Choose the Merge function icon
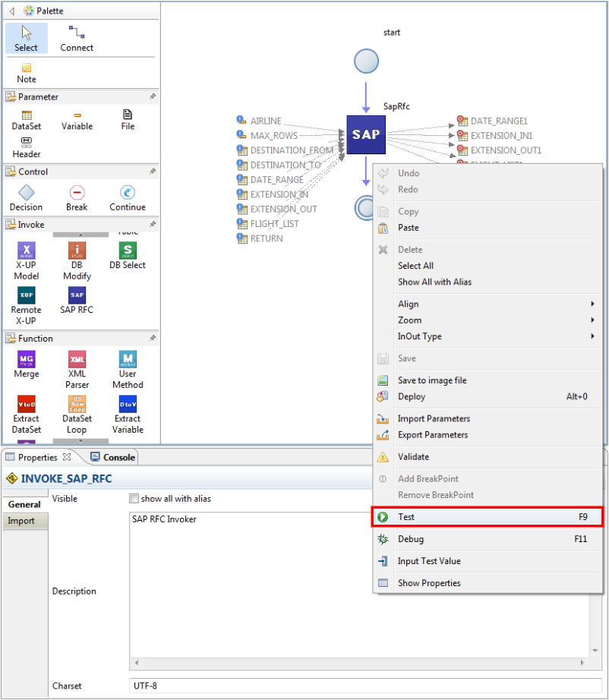The height and width of the screenshot is (700, 609). pos(27,364)
